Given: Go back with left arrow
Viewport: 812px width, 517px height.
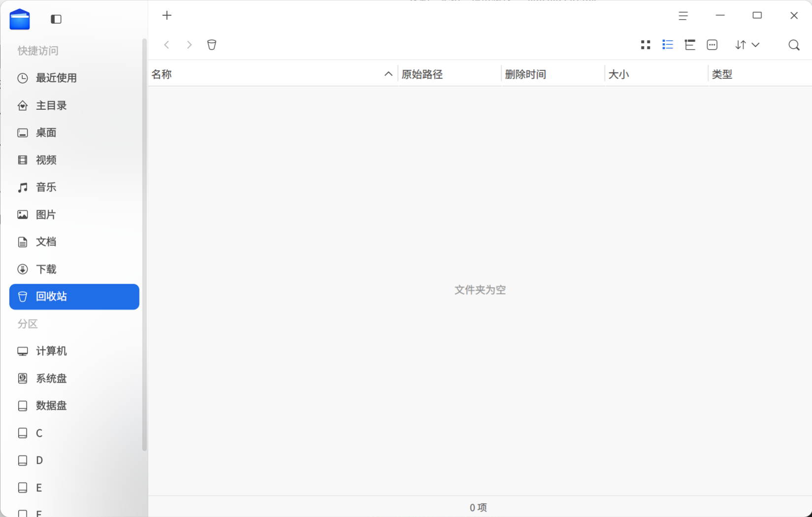Looking at the screenshot, I should tap(167, 45).
